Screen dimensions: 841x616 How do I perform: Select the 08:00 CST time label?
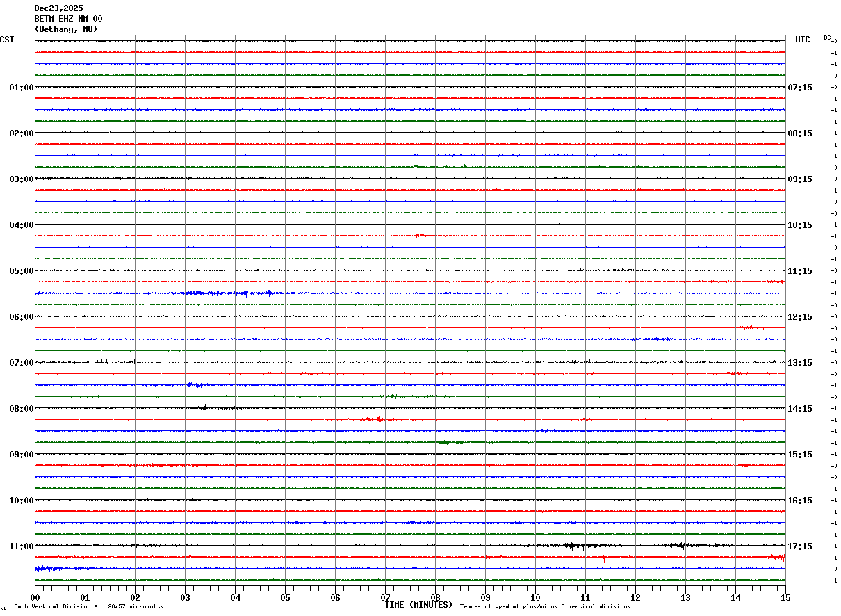(x=22, y=409)
